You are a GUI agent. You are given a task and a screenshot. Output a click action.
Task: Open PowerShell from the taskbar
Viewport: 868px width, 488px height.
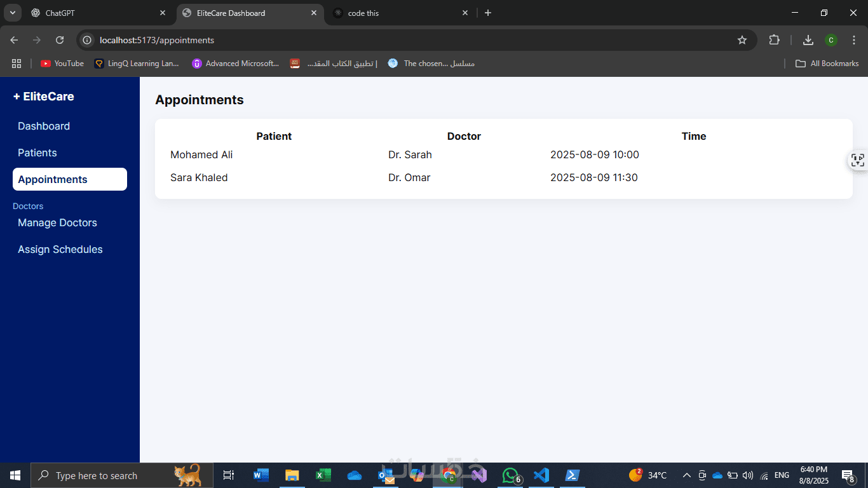572,475
